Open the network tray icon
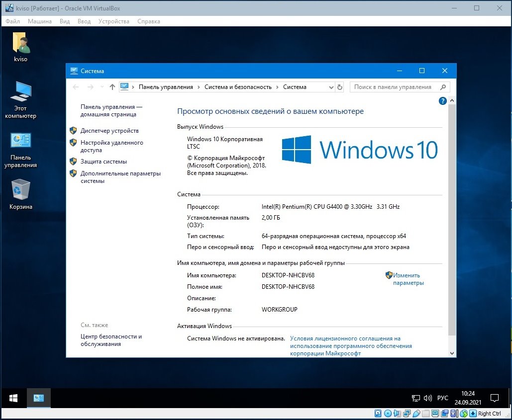This screenshot has height=420, width=512. tap(415, 398)
